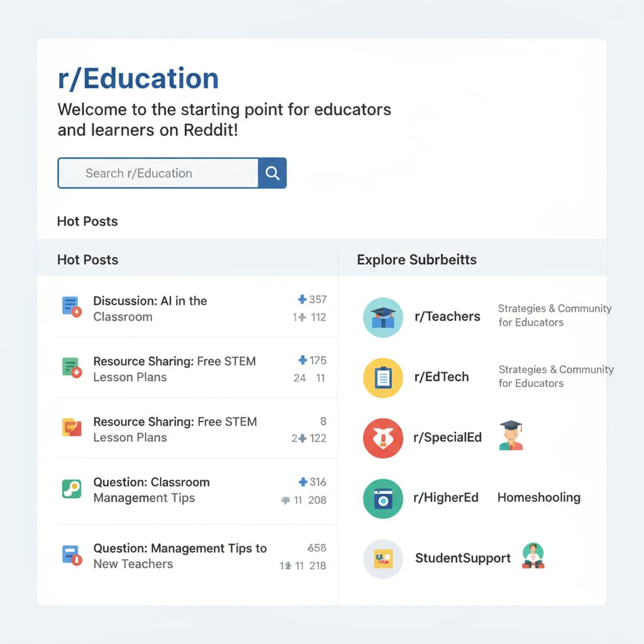Screen dimensions: 644x644
Task: Select the Hot Posts section header
Action: click(87, 260)
